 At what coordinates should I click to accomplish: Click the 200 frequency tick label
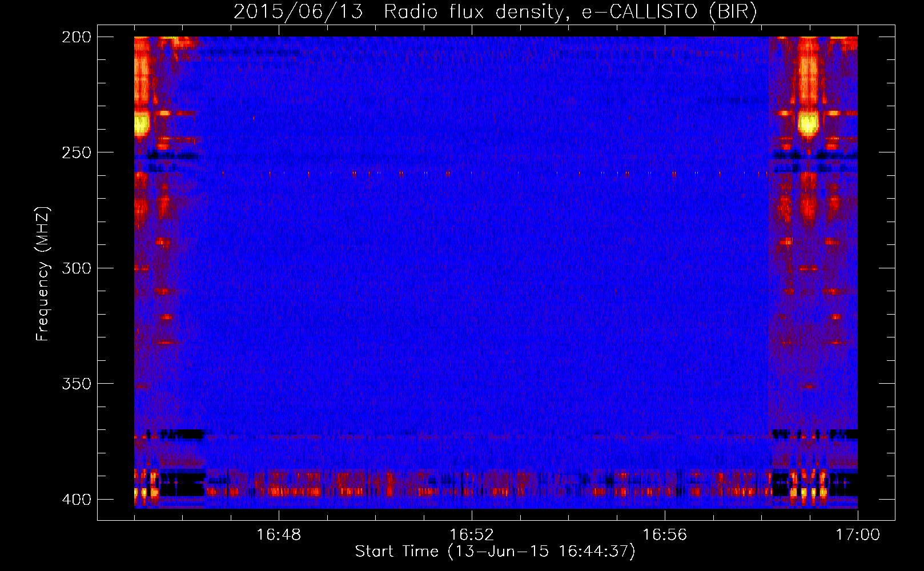(x=77, y=37)
